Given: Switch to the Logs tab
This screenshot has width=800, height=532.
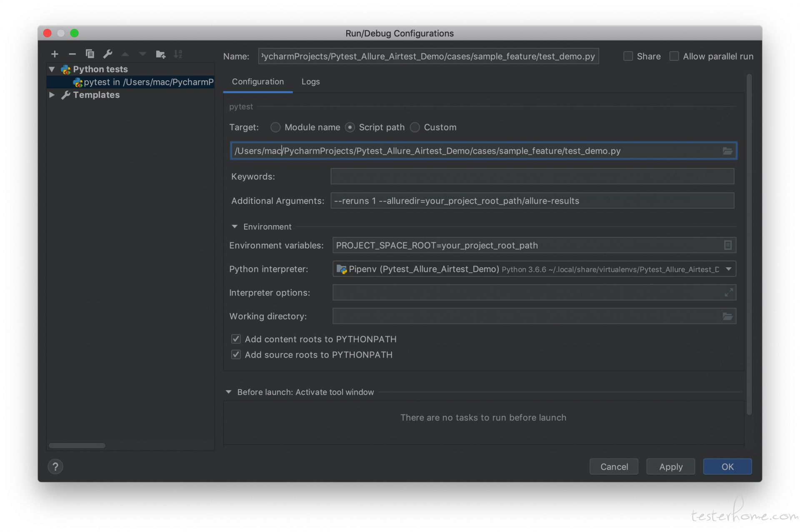Looking at the screenshot, I should (x=310, y=81).
